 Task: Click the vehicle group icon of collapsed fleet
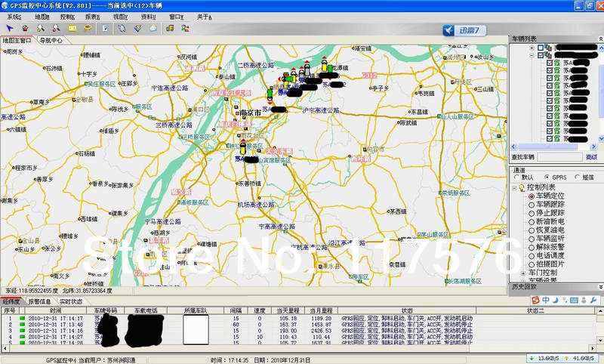click(549, 48)
